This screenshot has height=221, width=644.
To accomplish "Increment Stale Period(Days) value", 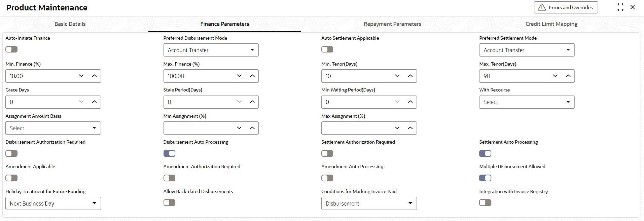I will (x=252, y=102).
